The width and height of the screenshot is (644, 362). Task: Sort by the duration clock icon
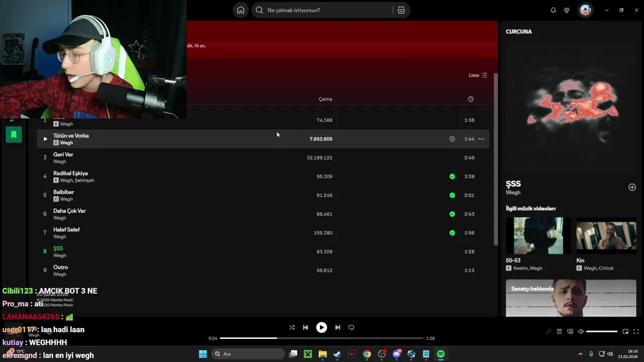pyautogui.click(x=470, y=99)
